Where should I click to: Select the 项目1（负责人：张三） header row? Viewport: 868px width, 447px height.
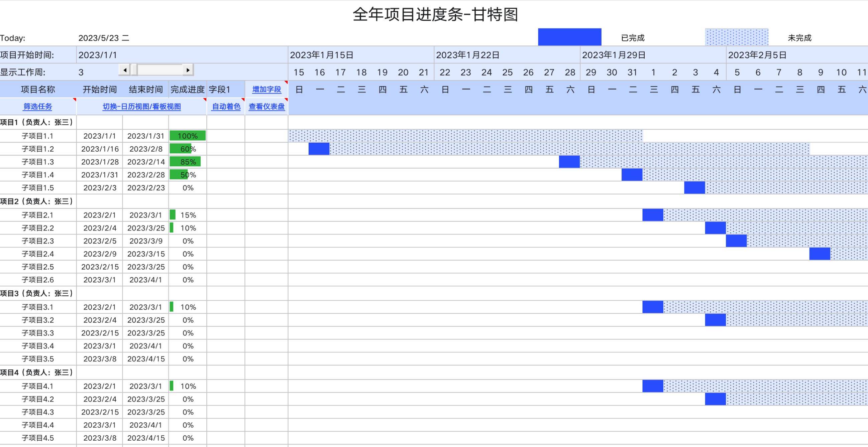(38, 123)
